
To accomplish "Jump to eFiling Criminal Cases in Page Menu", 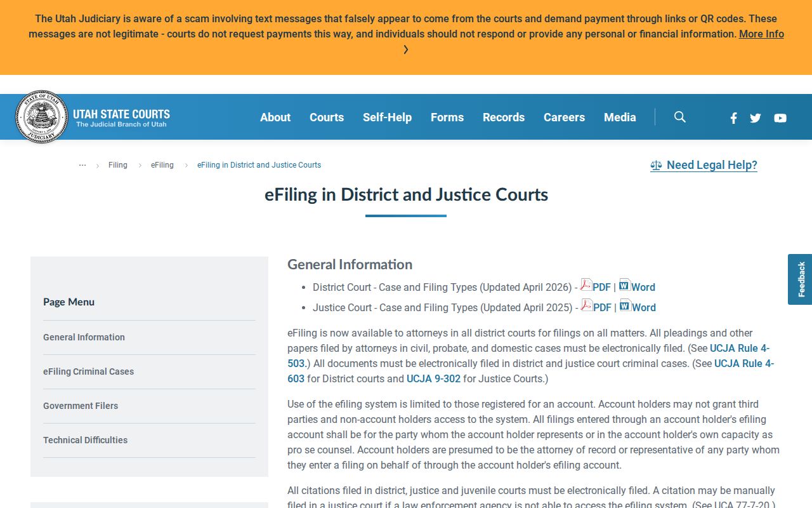I will coord(88,371).
